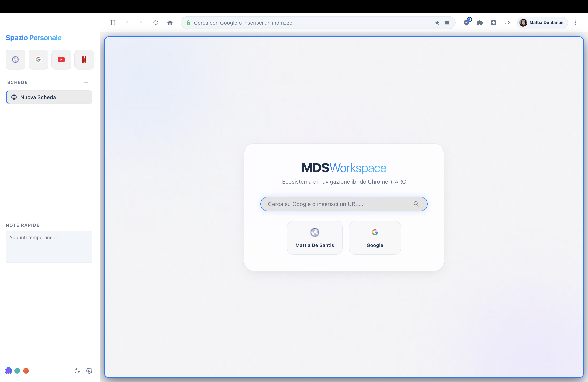588x382 pixels.
Task: Open the shield blocker icon with badge 42
Action: pyautogui.click(x=467, y=22)
